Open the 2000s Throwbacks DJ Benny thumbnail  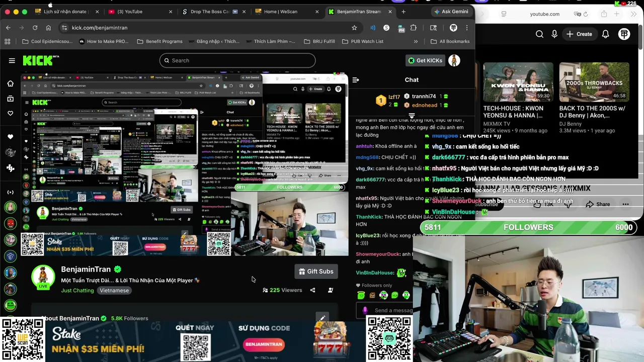tap(594, 82)
